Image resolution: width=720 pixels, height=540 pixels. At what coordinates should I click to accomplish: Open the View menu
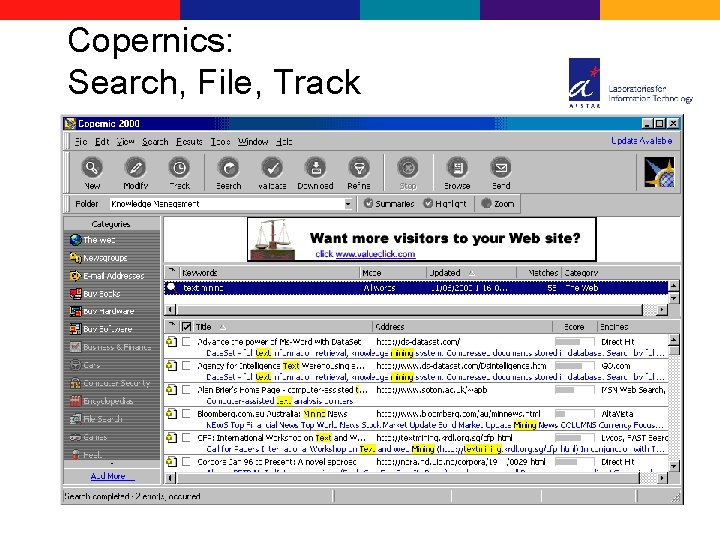point(125,141)
